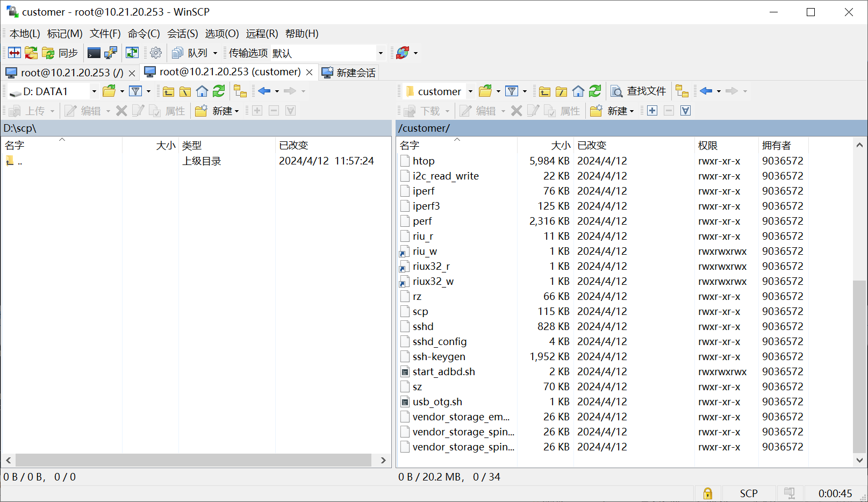Click the local panel horizontal scrollbar
The width and height of the screenshot is (868, 502).
tap(193, 460)
